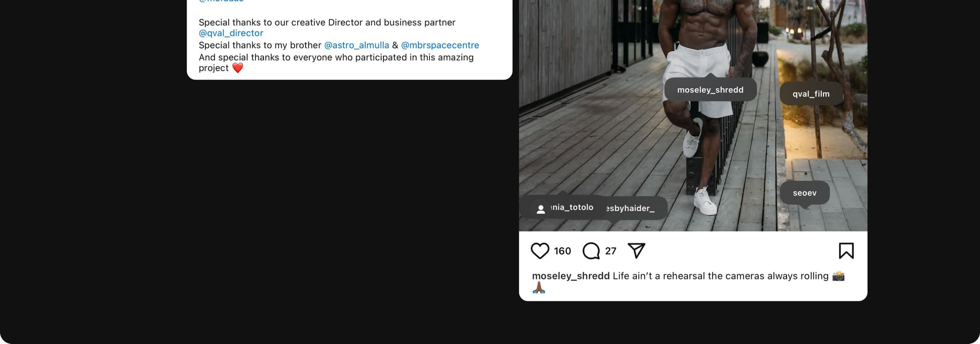Image resolution: width=980 pixels, height=344 pixels.
Task: Open the seoev tag bubble
Action: pyautogui.click(x=804, y=193)
